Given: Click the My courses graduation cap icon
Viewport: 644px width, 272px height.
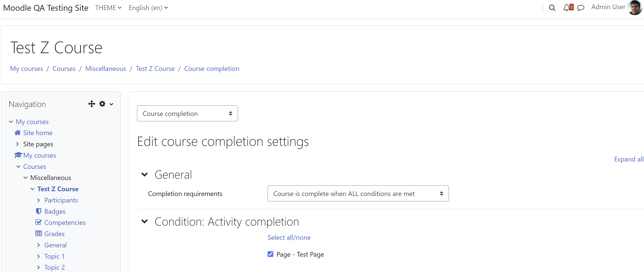Looking at the screenshot, I should point(18,155).
